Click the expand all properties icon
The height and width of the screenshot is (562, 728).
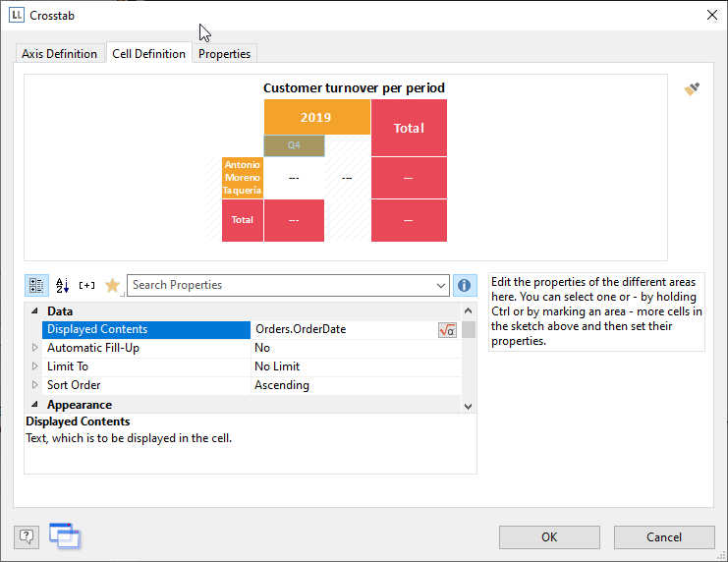point(87,285)
